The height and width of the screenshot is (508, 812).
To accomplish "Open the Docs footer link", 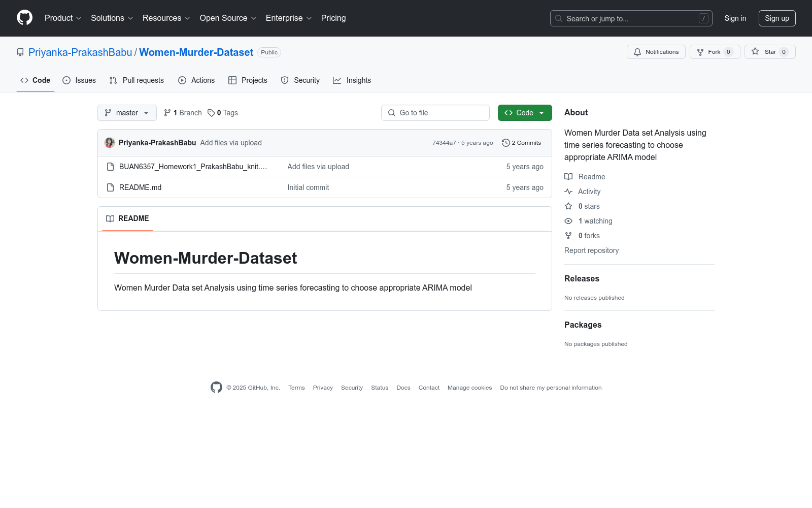I will click(x=403, y=388).
